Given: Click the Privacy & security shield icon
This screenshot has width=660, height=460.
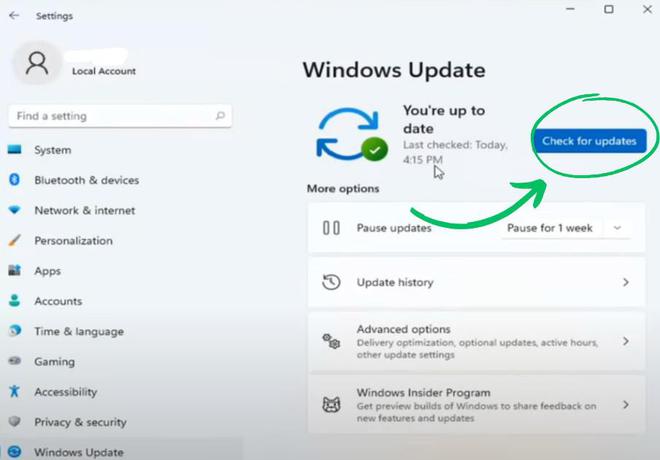Looking at the screenshot, I should [14, 422].
